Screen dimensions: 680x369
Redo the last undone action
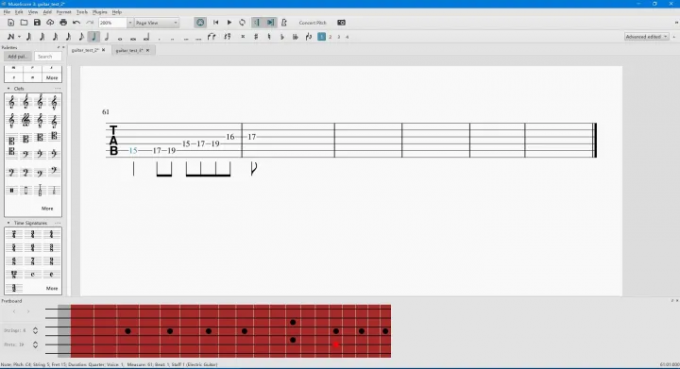[x=90, y=23]
